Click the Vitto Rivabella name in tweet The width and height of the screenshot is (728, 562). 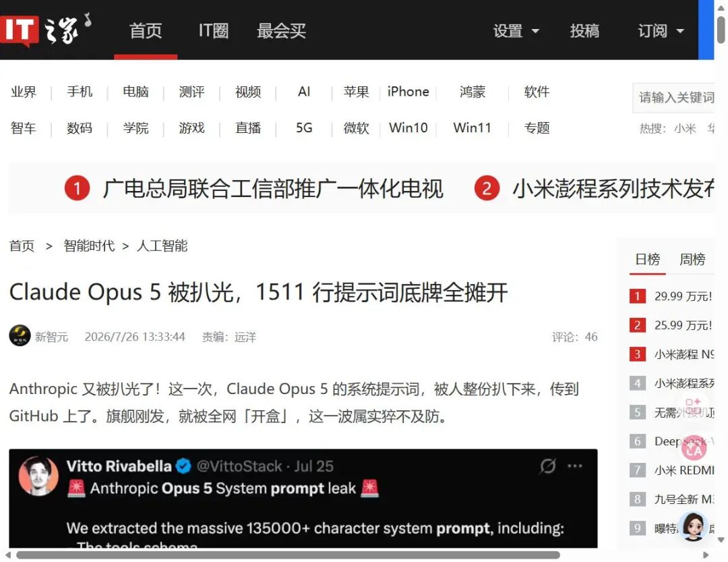coord(119,466)
